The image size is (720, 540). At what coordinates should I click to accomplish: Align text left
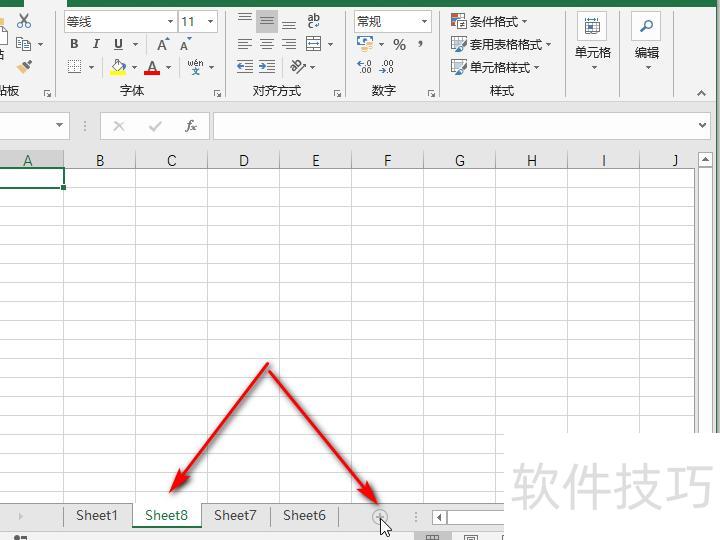point(245,44)
